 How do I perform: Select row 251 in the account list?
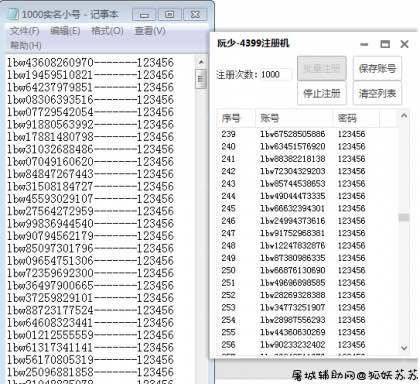pos(307,283)
